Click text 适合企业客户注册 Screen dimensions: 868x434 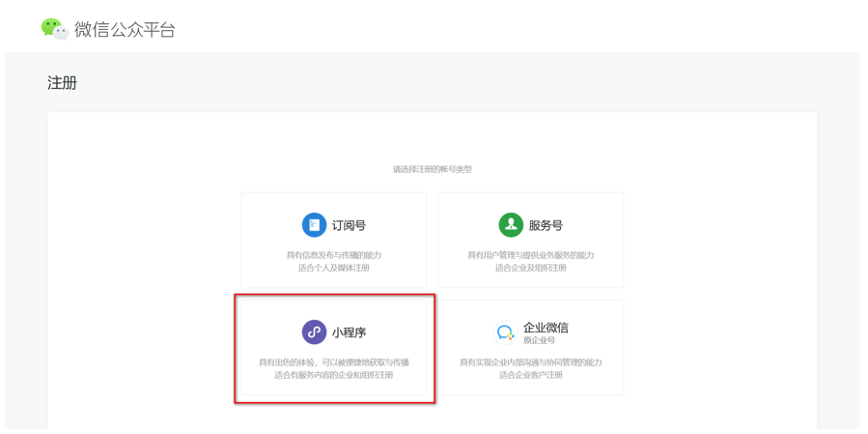531,375
